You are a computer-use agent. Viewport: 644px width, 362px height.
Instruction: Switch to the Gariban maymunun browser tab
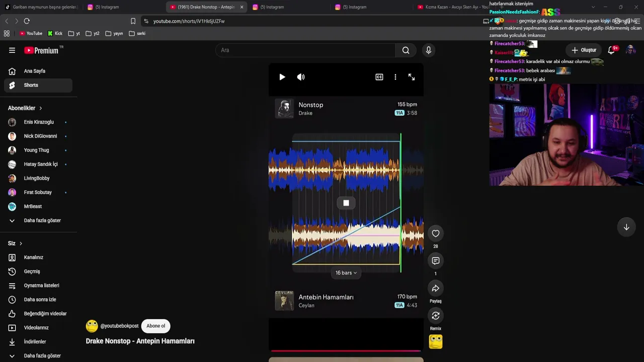click(x=41, y=7)
